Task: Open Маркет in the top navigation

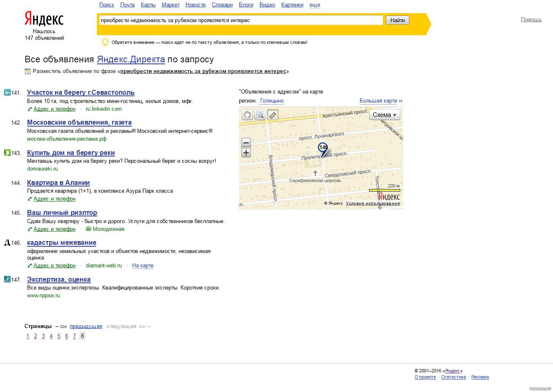Action: coord(170,5)
